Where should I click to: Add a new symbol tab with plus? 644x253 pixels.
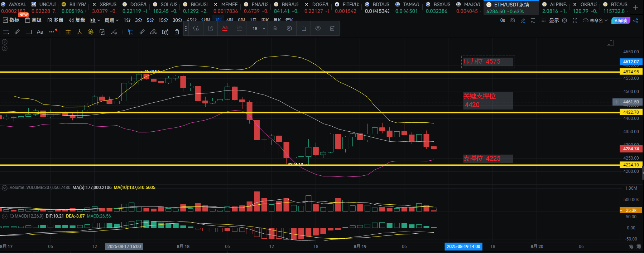tap(636, 7)
